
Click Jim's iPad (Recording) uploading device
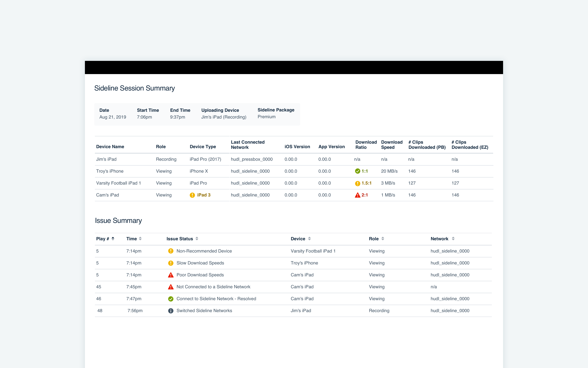click(224, 117)
